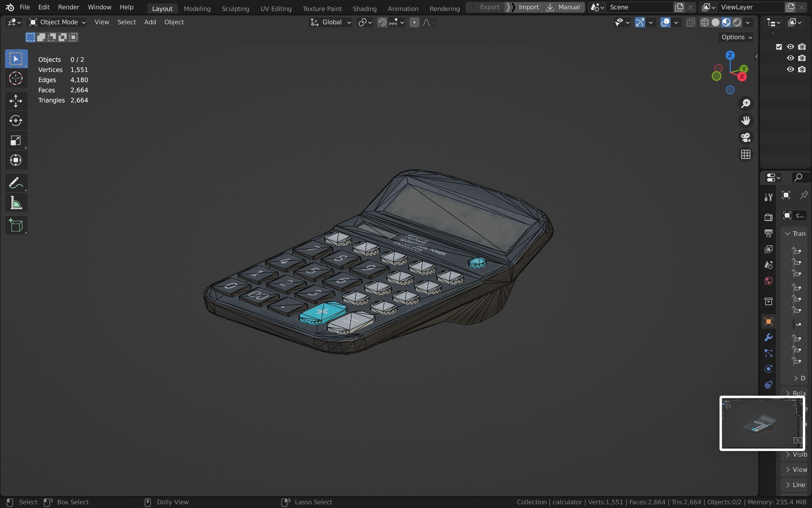The image size is (812, 508).
Task: Toggle proportional editing button
Action: [x=414, y=23]
